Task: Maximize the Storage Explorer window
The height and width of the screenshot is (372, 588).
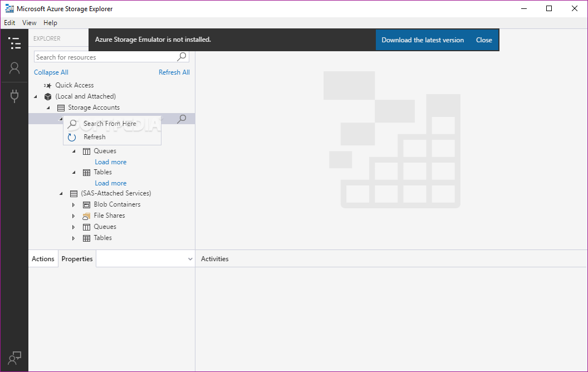Action: (x=549, y=8)
